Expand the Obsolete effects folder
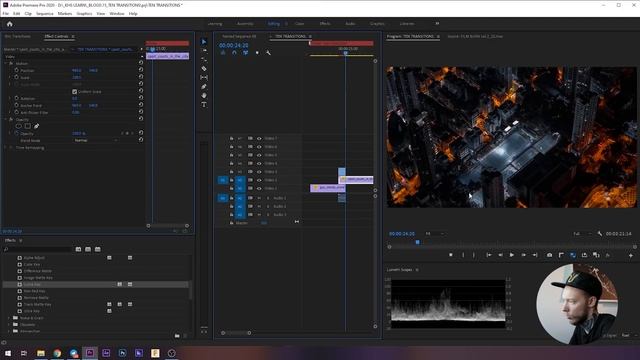The height and width of the screenshot is (360, 640). 9,324
